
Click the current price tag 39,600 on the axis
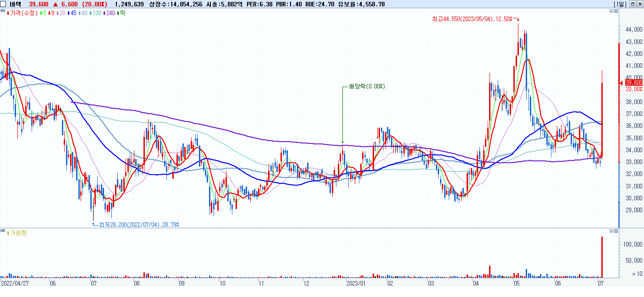point(633,82)
